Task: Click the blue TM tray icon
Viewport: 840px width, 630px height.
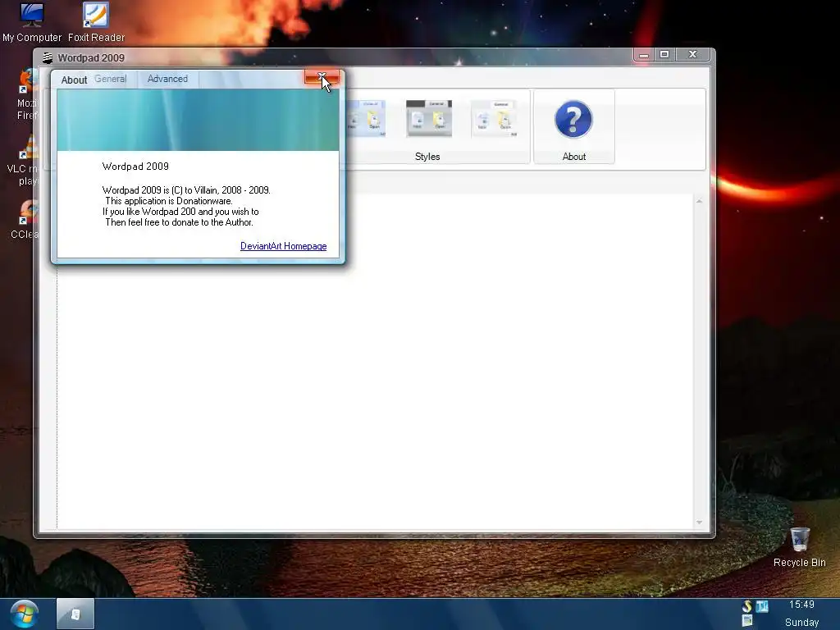Action: 762,606
